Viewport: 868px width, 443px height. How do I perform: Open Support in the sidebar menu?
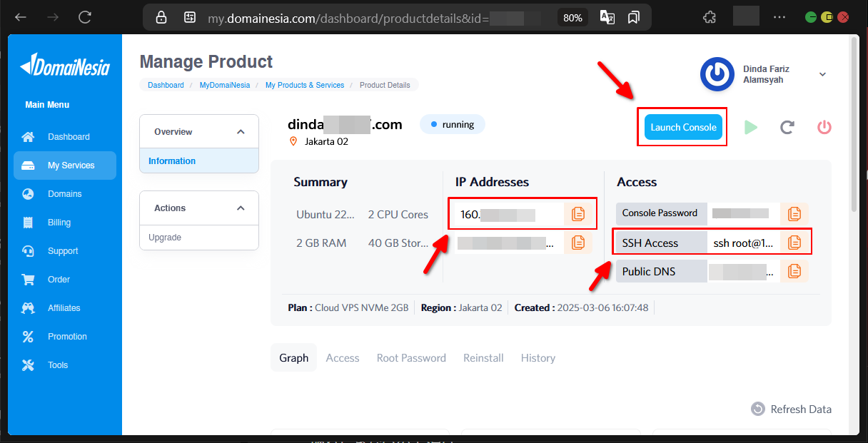click(65, 251)
